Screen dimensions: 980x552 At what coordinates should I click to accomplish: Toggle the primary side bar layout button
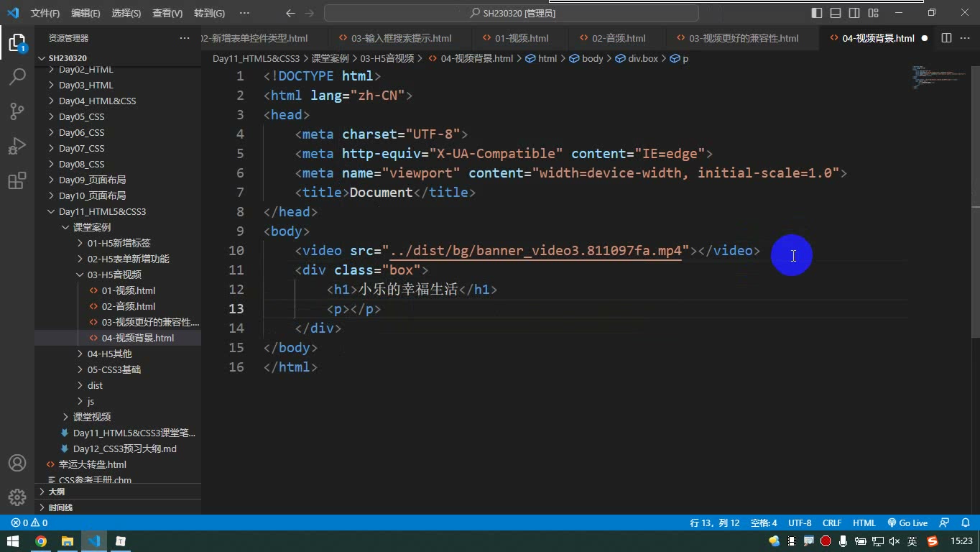coord(817,13)
